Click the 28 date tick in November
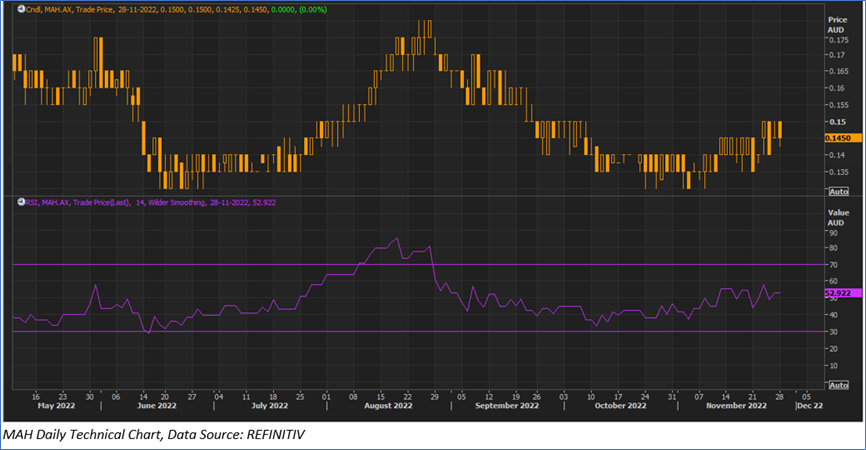Image resolution: width=866 pixels, height=450 pixels. [x=779, y=396]
